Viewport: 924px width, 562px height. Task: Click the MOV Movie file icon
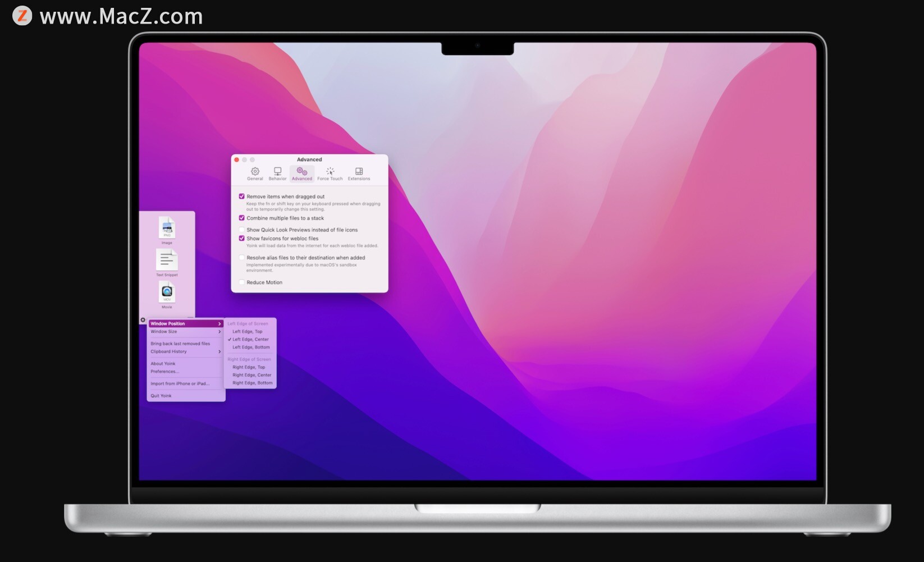click(x=167, y=293)
